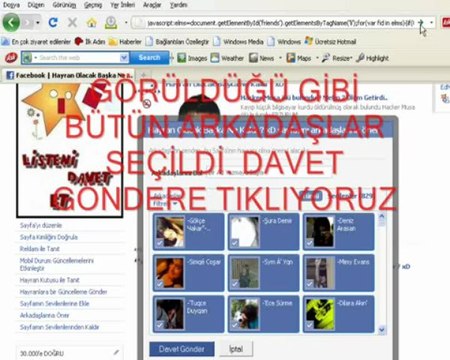Viewport: 450px width, 360px height.
Task: Open the Dosya menu
Action: coord(11,5)
